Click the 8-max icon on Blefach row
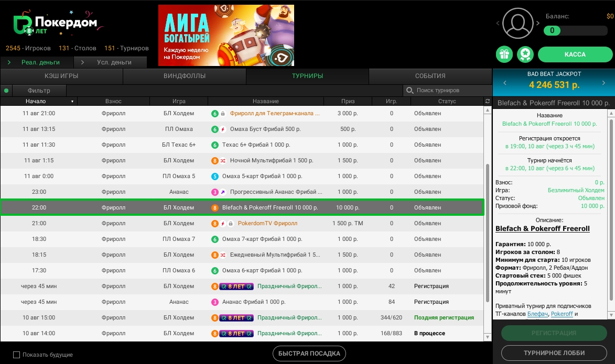Screen dimensions: 615x364 click(x=215, y=208)
